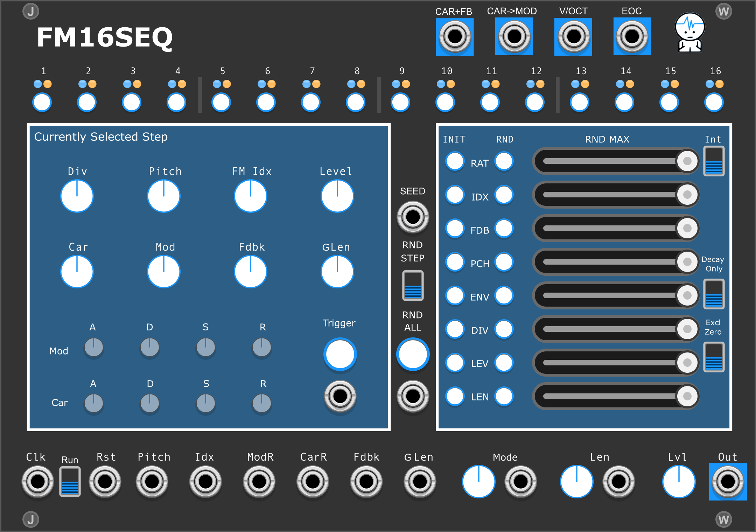Viewport: 756px width, 532px height.
Task: Click the Mode knob
Action: pyautogui.click(x=479, y=482)
